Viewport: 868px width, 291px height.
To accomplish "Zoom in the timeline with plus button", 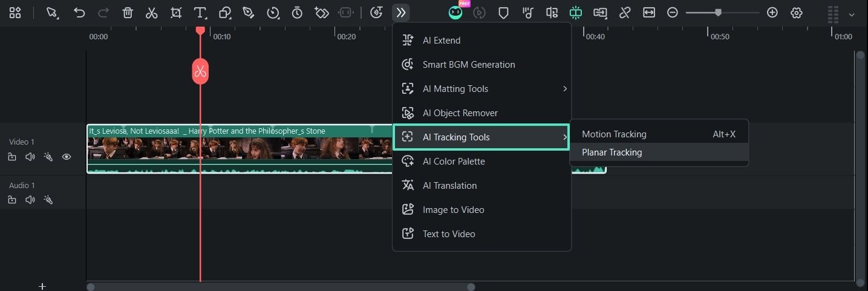I will coord(772,13).
